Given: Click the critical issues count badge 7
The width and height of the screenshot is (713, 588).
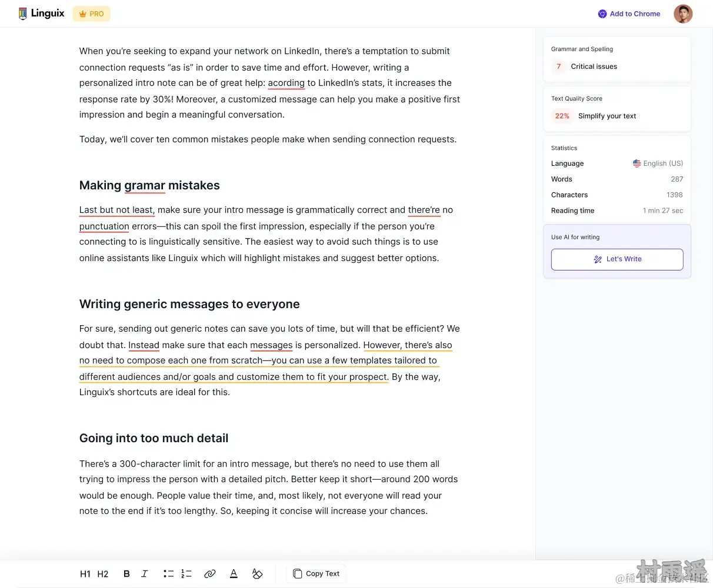Looking at the screenshot, I should tap(559, 66).
